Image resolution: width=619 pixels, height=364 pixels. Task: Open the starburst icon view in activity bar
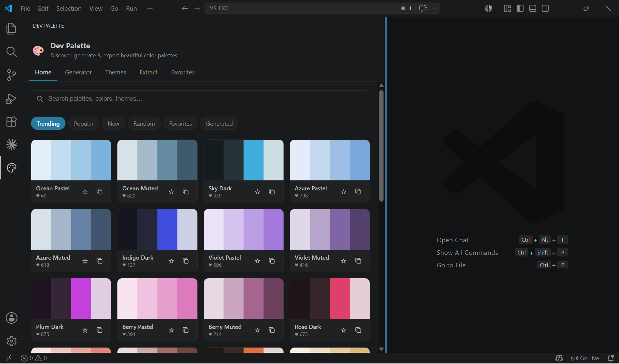tap(11, 145)
